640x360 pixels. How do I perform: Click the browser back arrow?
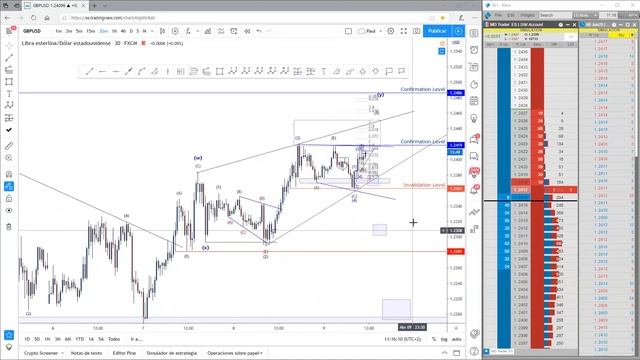(7, 18)
